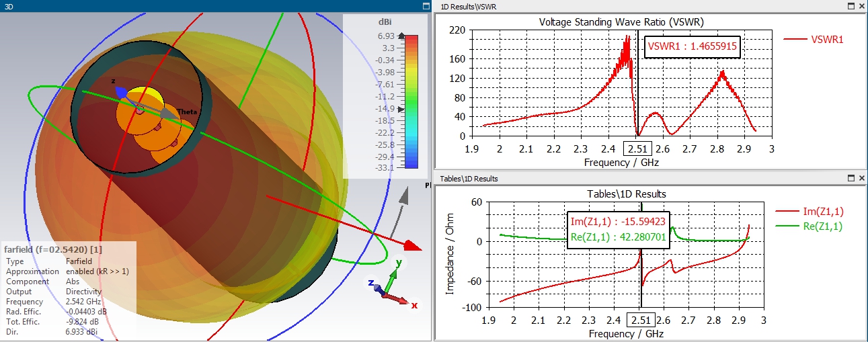
Task: Click the Rad. Effic. -0.04403 dB row
Action: [x=55, y=311]
